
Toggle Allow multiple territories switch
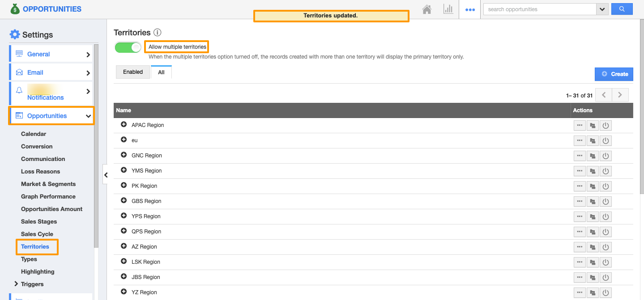pyautogui.click(x=128, y=47)
